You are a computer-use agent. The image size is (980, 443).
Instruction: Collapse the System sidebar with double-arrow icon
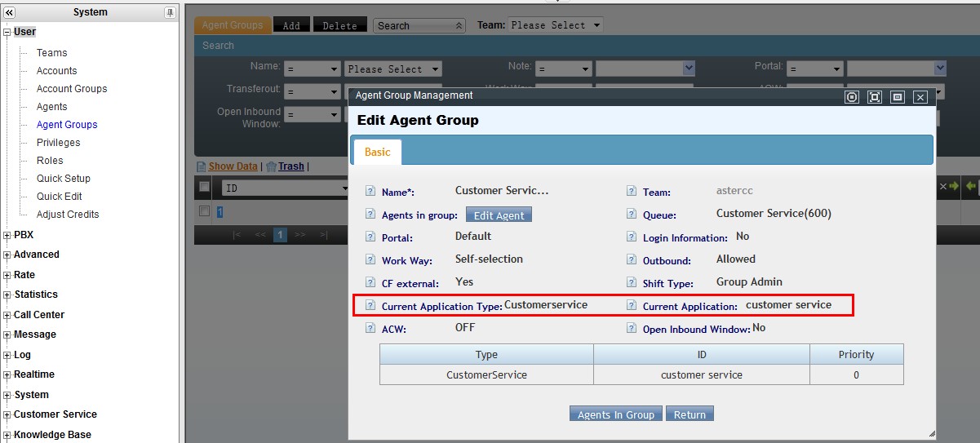click(x=10, y=12)
